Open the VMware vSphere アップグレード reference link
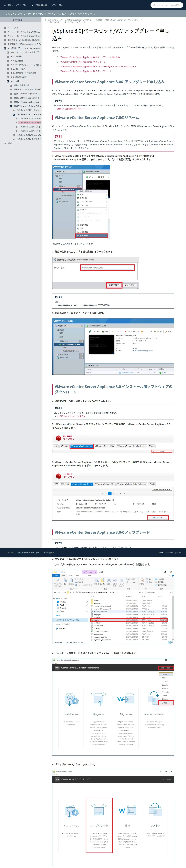The width and height of the screenshot is (186, 868). (72, 109)
